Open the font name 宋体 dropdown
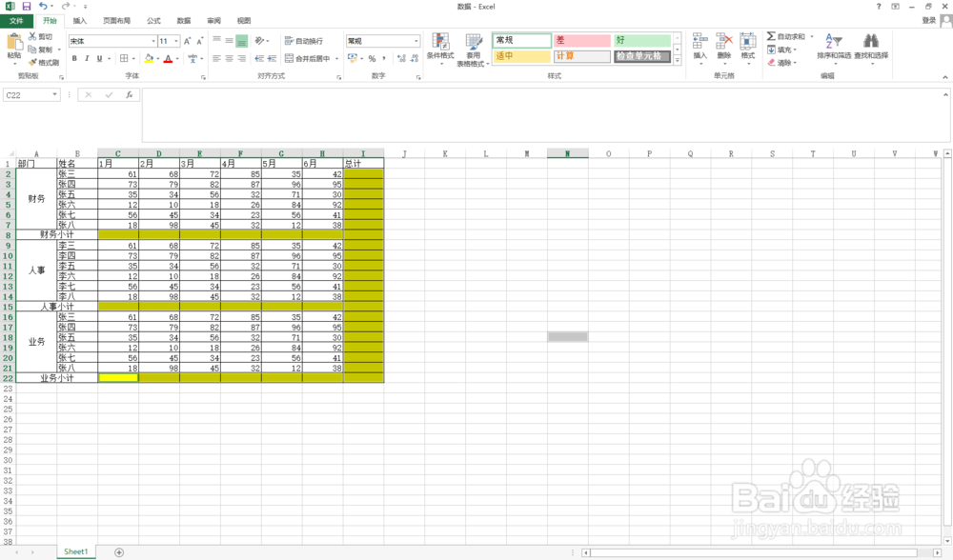The width and height of the screenshot is (953, 560). pyautogui.click(x=153, y=41)
